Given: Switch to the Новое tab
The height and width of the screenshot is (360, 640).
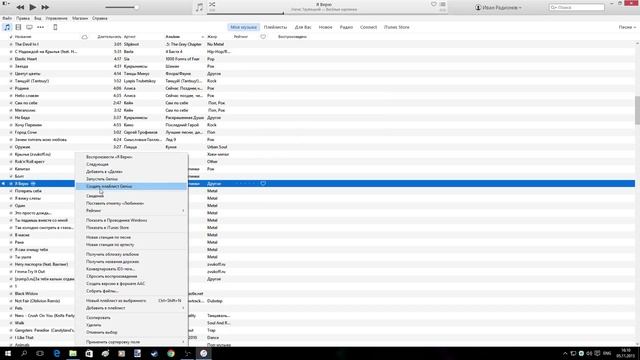Looking at the screenshot, I should pos(325,27).
